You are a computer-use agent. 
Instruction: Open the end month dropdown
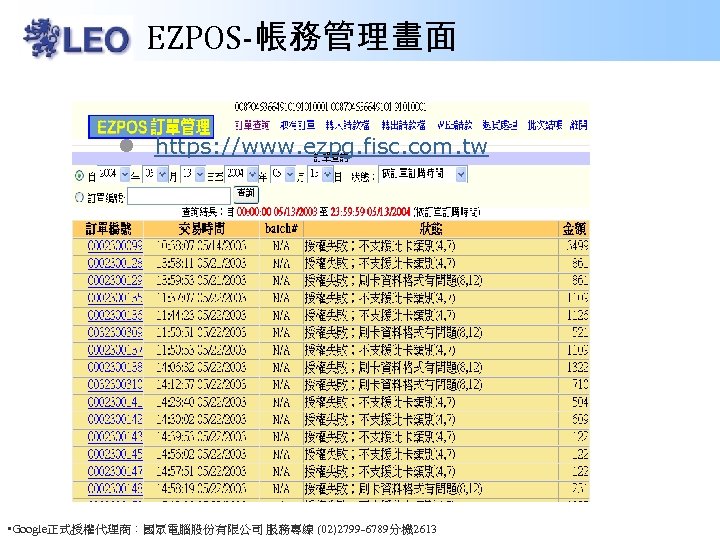pyautogui.click(x=290, y=174)
